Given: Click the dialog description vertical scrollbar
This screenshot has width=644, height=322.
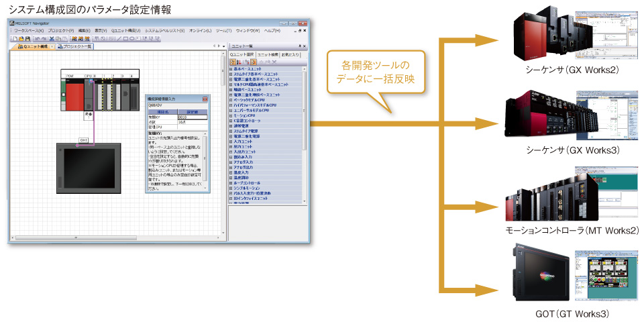Looking at the screenshot, I should (205, 162).
